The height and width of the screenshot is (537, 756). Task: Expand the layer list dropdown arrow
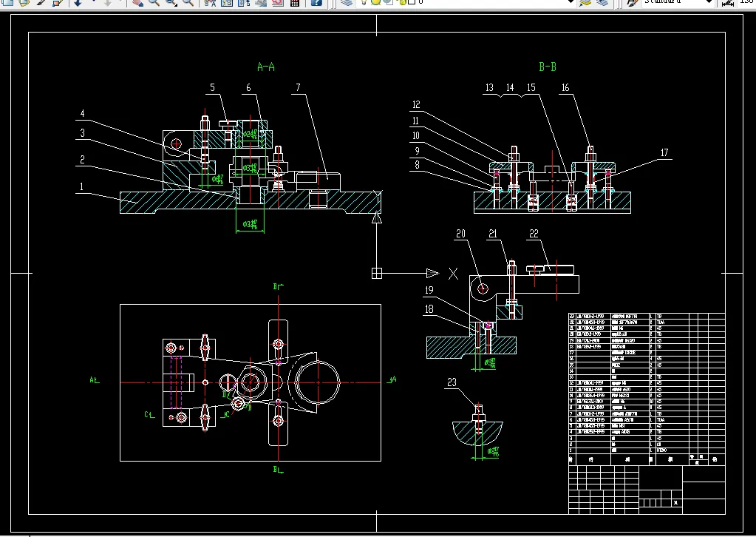click(x=571, y=2)
